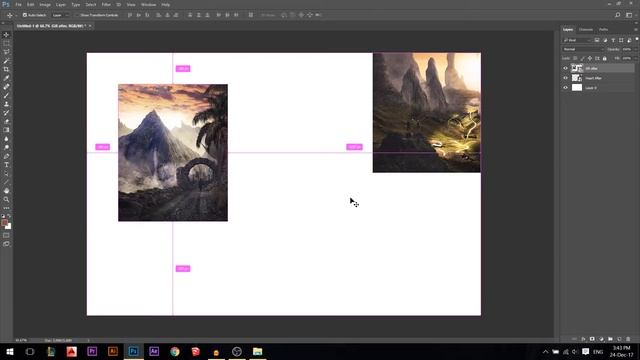Select the Path Selection tool
This screenshot has height=360, width=640.
[6, 173]
